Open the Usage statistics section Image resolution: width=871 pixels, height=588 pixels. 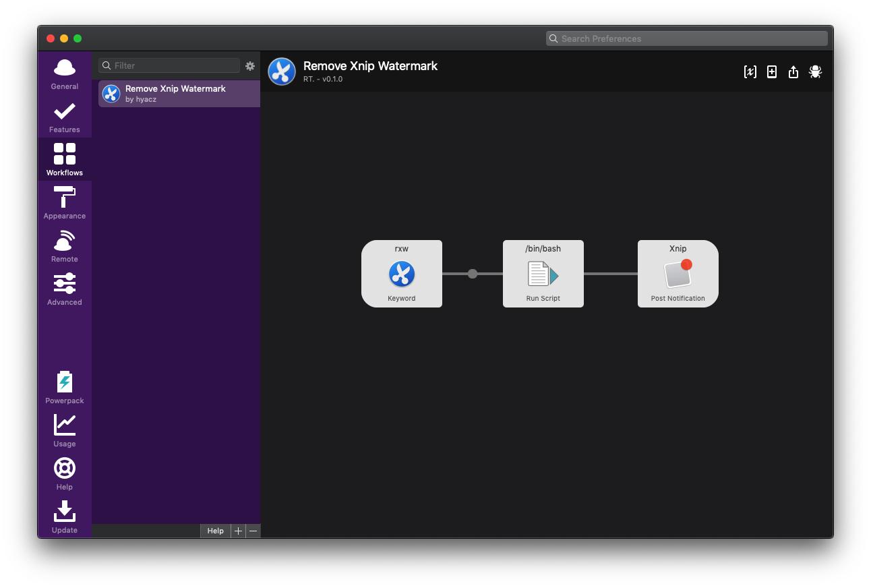(x=65, y=431)
